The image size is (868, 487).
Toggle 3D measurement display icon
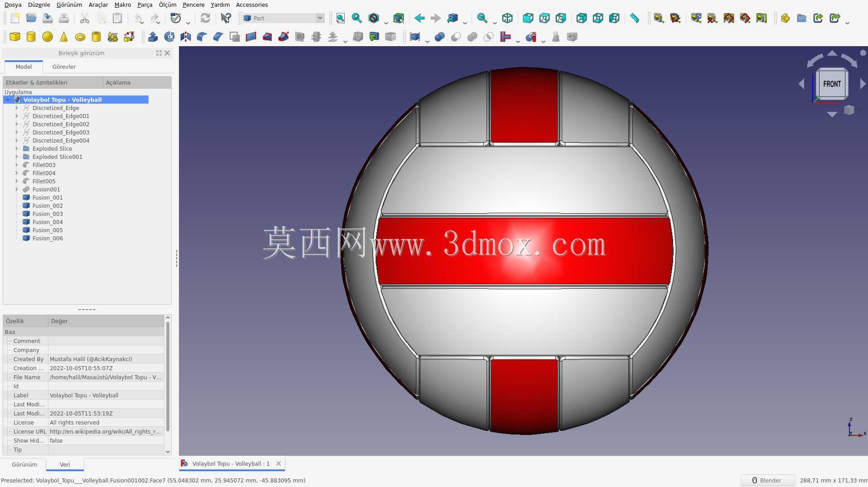click(x=745, y=18)
